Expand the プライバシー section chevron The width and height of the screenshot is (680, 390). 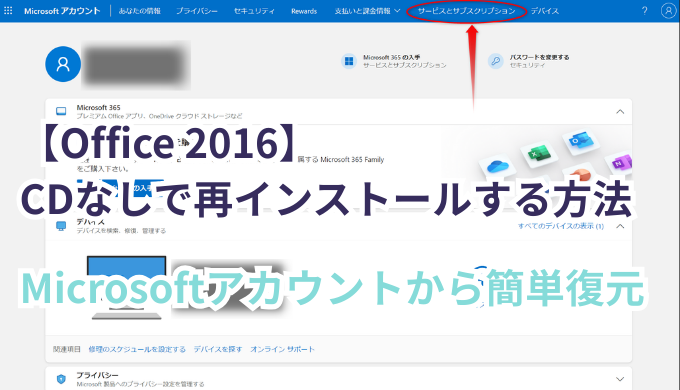(x=620, y=379)
